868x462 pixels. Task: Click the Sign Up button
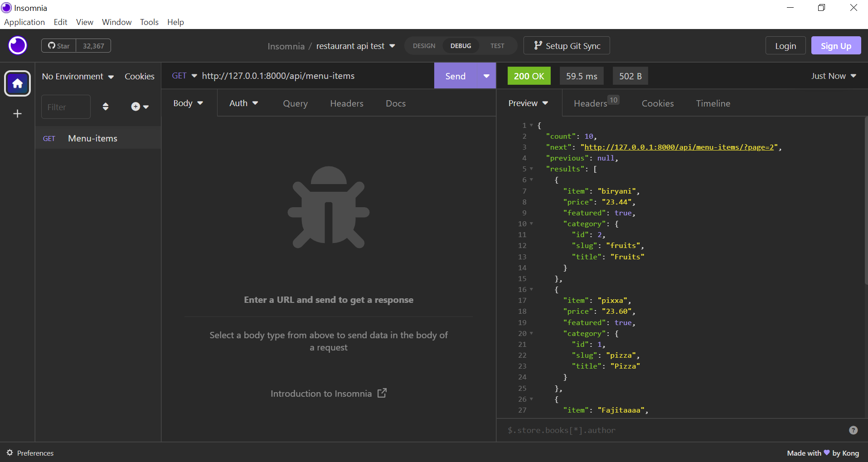[x=836, y=46]
